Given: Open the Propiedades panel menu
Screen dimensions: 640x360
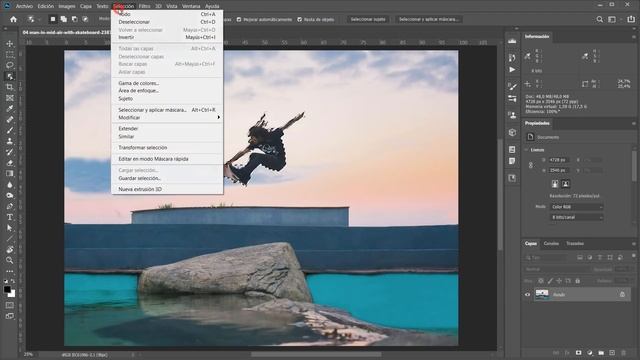Looking at the screenshot, I should pyautogui.click(x=634, y=123).
